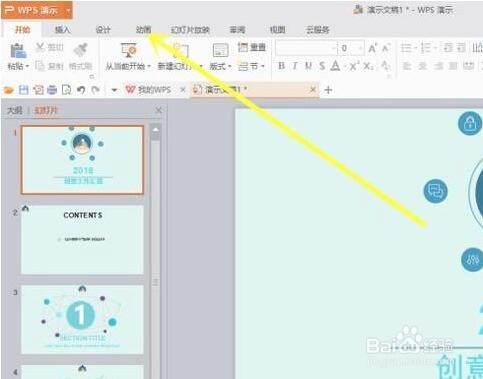This screenshot has width=483, height=379.
Task: Click the open folder quick-access icon
Action: pos(8,90)
